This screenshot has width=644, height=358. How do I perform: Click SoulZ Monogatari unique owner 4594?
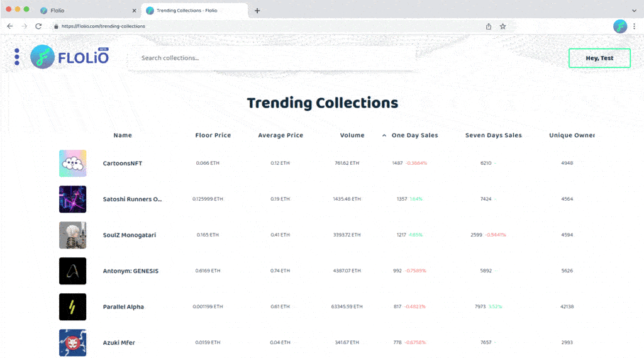(567, 235)
